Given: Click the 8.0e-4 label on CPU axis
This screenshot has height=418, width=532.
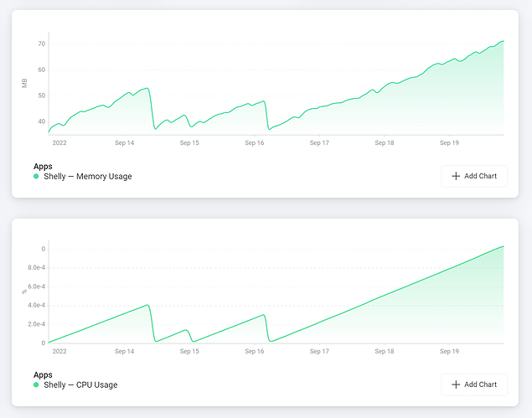Looking at the screenshot, I should 36,268.
